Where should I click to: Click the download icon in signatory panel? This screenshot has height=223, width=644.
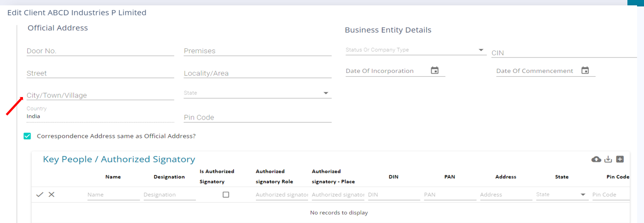point(608,159)
